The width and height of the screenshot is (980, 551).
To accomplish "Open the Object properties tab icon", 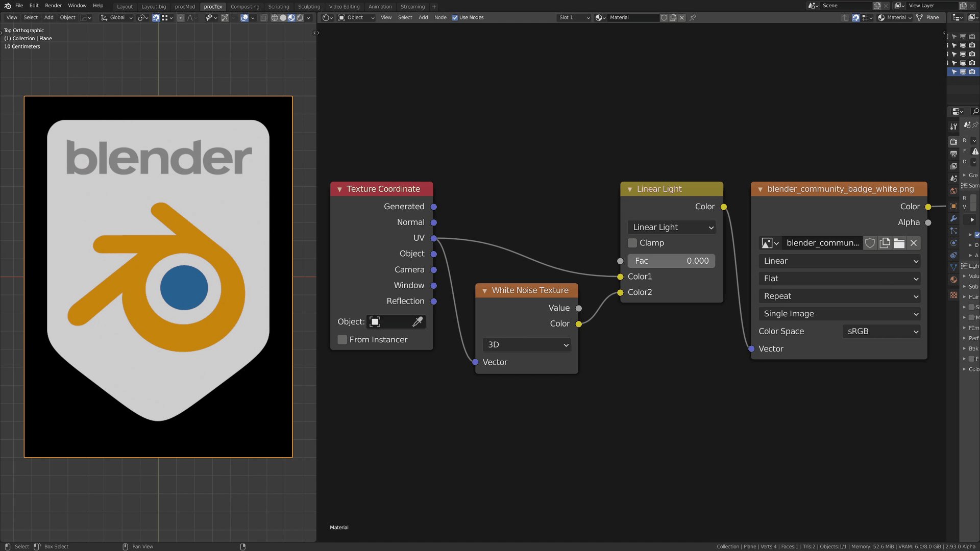I will 953,206.
